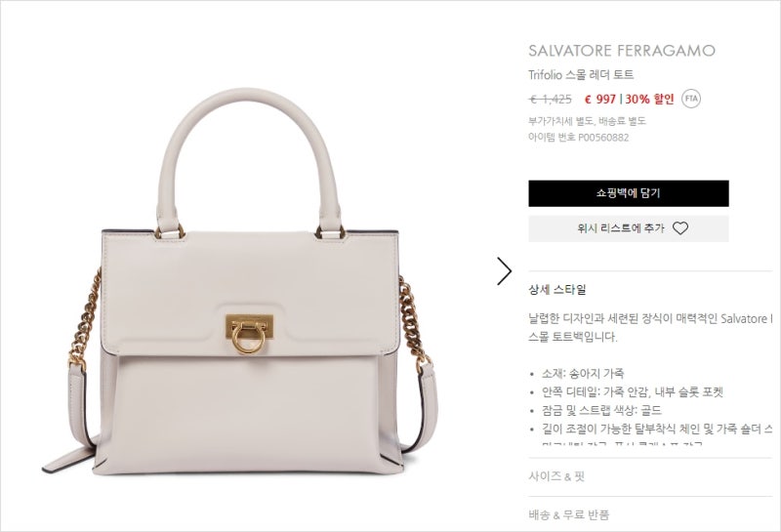The width and height of the screenshot is (781, 532).
Task: Show next product image with arrow
Action: [x=504, y=271]
